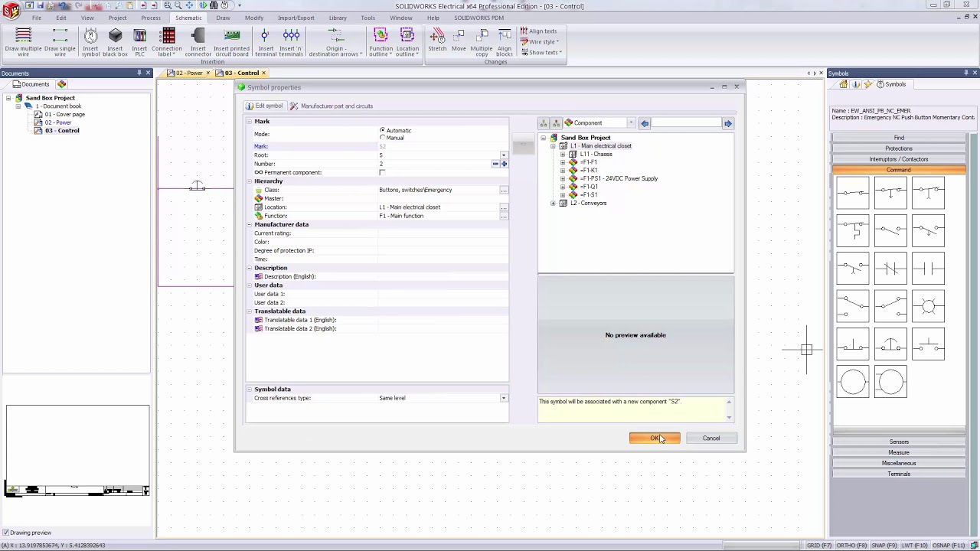Image resolution: width=980 pixels, height=551 pixels.
Task: Click the SOLIDWORKS Electrical application logo
Action: click(10, 9)
